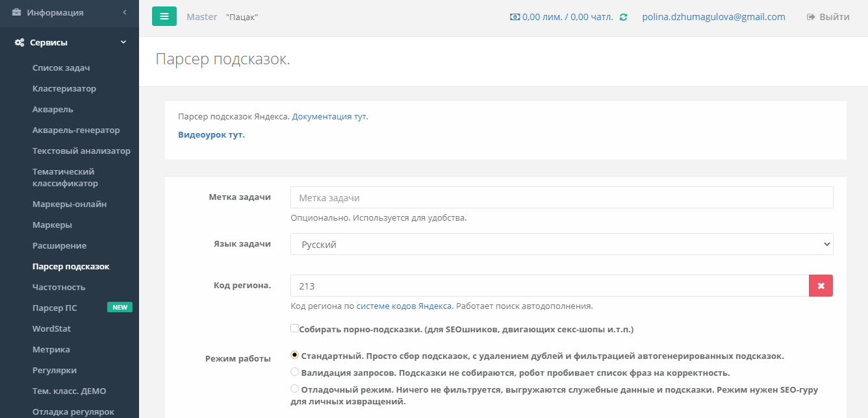868x418 pixels.
Task: Enable the Собирать порно-подсказки checkbox
Action: pos(294,328)
